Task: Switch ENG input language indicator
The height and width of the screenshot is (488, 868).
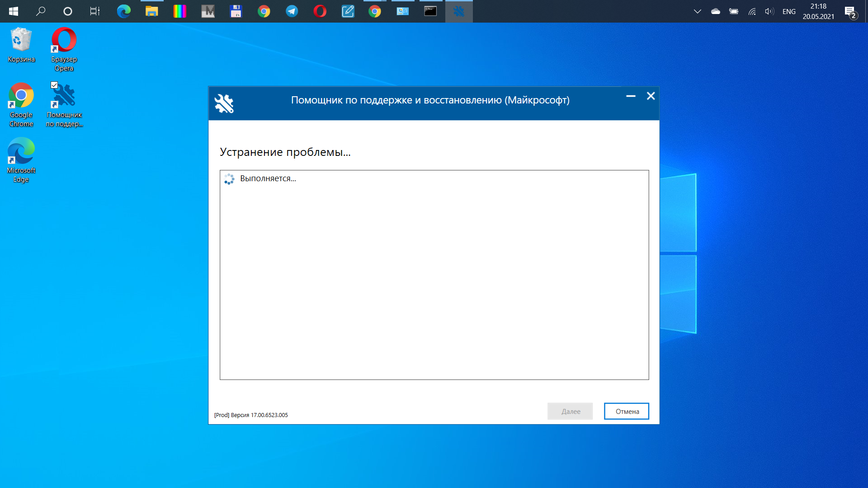Action: [789, 11]
